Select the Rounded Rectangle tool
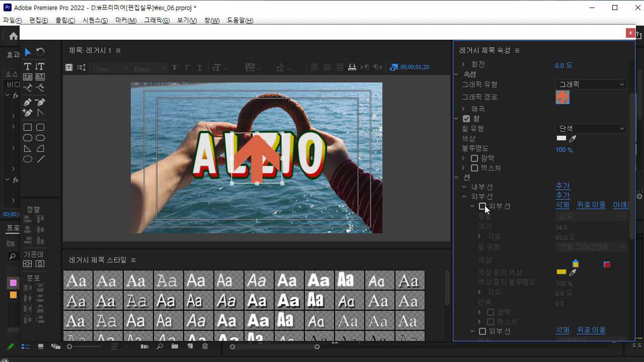The height and width of the screenshot is (362, 644). tap(40, 138)
